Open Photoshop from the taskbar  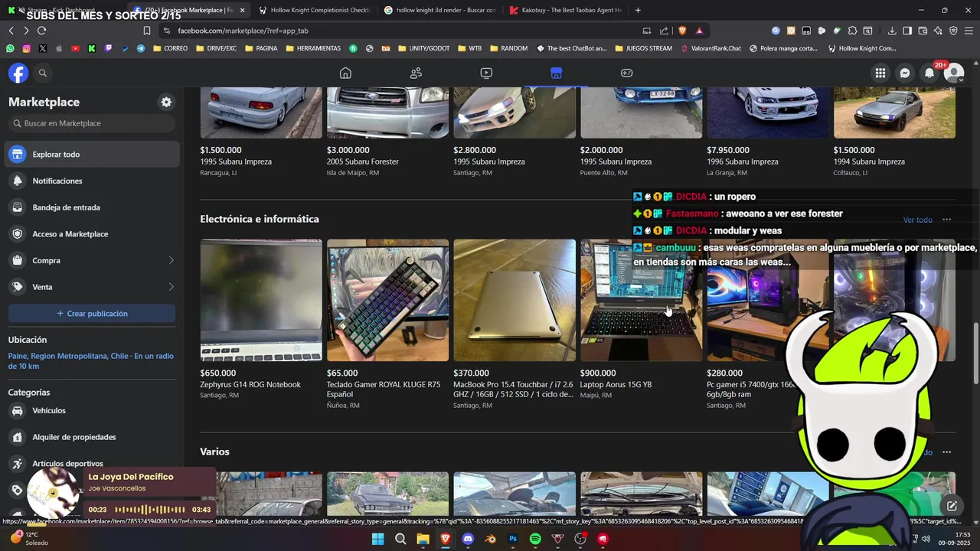[513, 539]
